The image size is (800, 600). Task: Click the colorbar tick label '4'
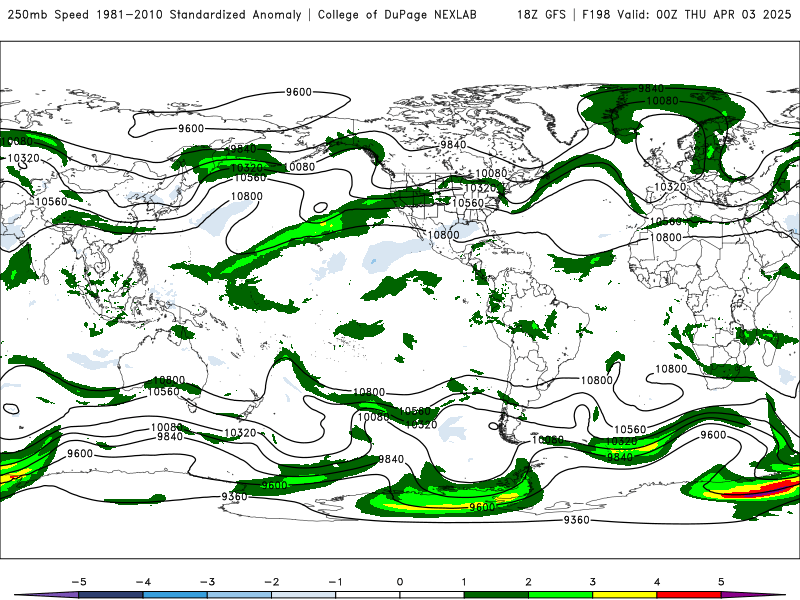click(657, 582)
